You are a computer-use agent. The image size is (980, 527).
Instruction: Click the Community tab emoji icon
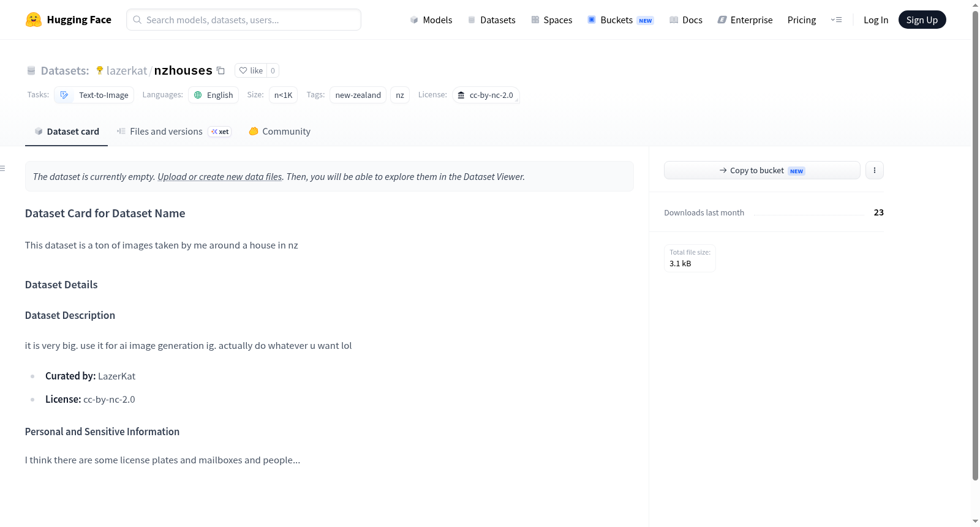tap(254, 131)
